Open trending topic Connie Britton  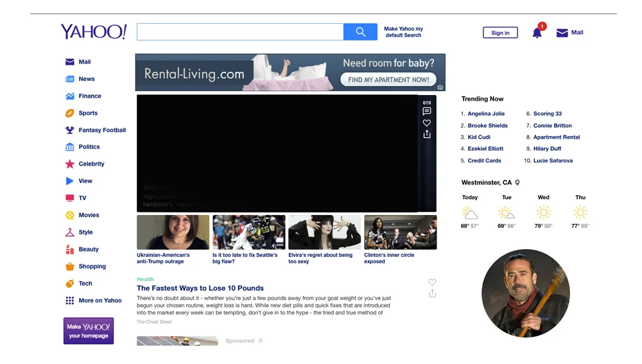click(552, 126)
